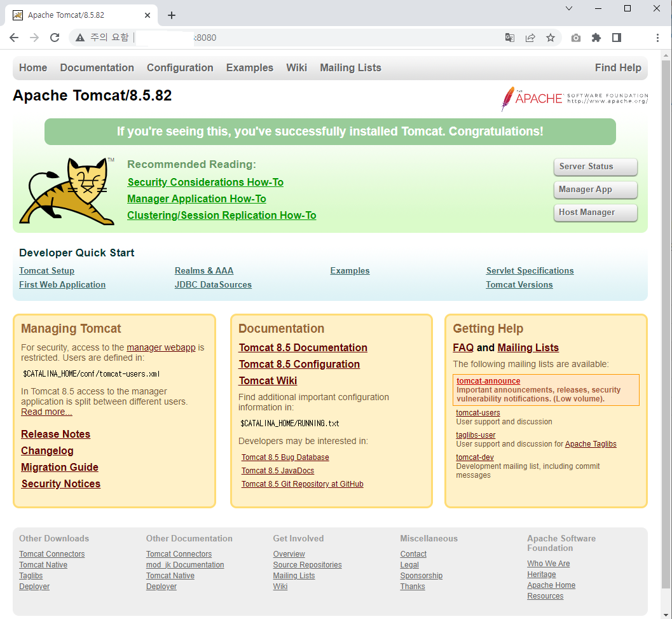Open Clustering/Session Replication How-To link
672x619 pixels.
(x=222, y=215)
